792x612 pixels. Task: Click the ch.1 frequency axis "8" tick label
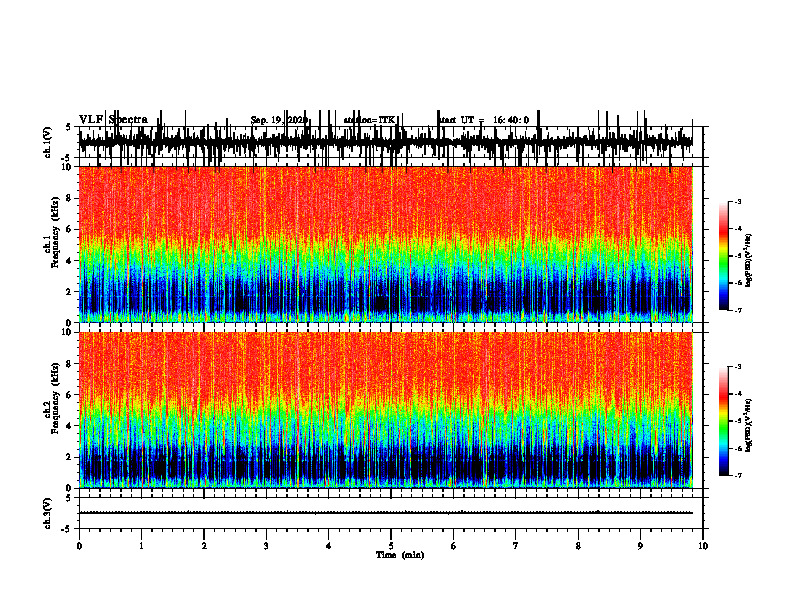click(70, 198)
